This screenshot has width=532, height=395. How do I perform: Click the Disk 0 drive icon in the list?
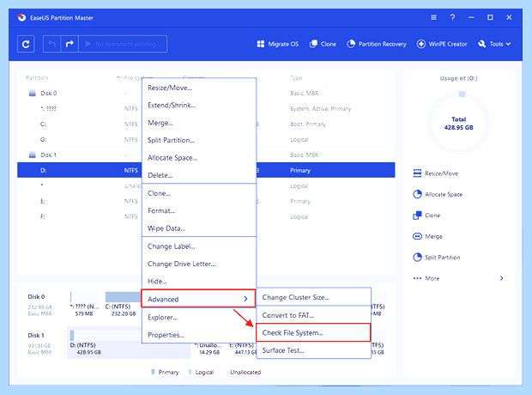(33, 93)
